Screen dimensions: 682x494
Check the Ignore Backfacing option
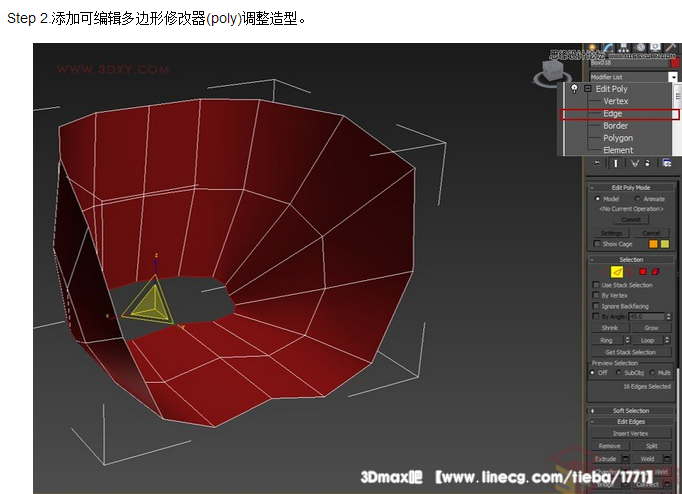pos(597,306)
